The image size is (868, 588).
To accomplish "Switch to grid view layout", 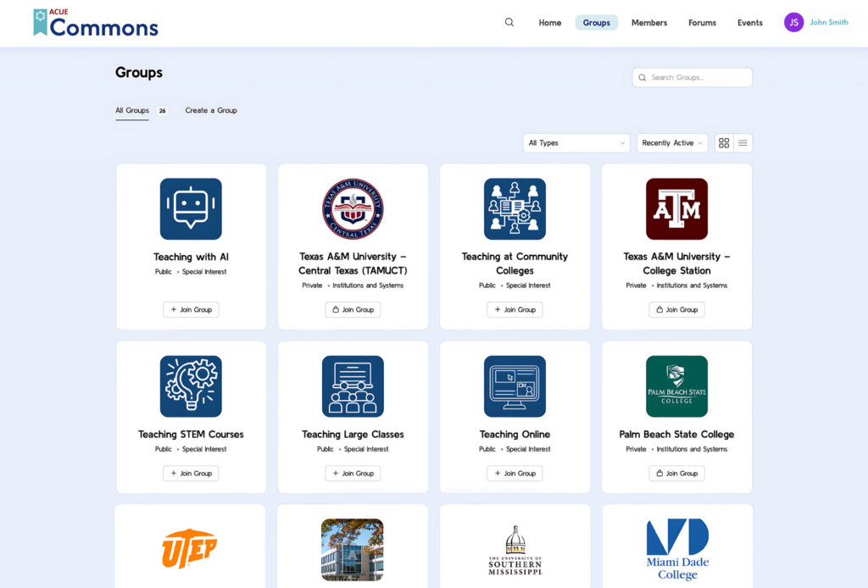I will [724, 142].
